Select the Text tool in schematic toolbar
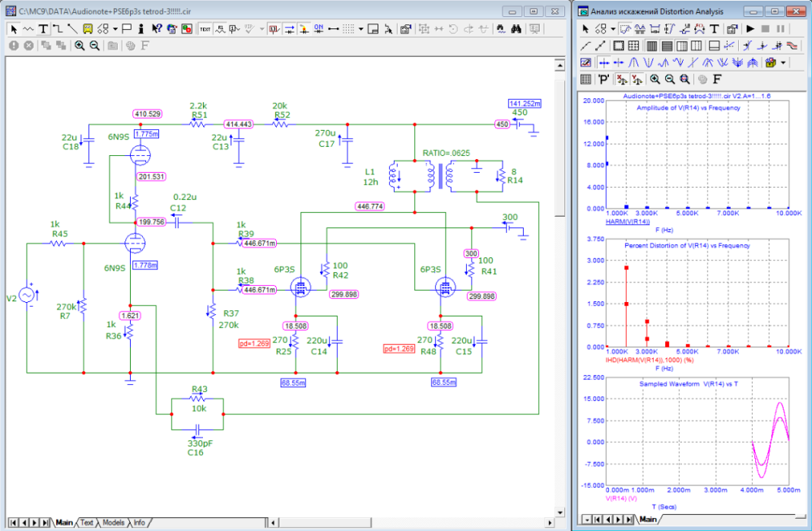 43,28
